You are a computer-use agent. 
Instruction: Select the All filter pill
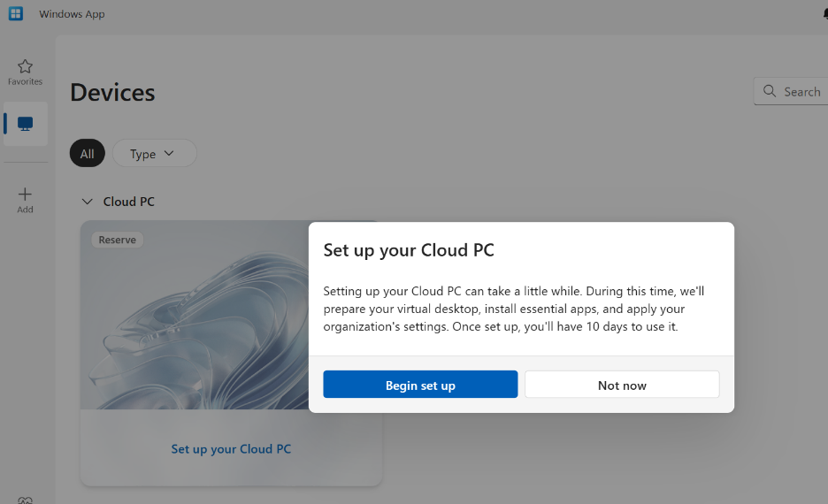(87, 154)
